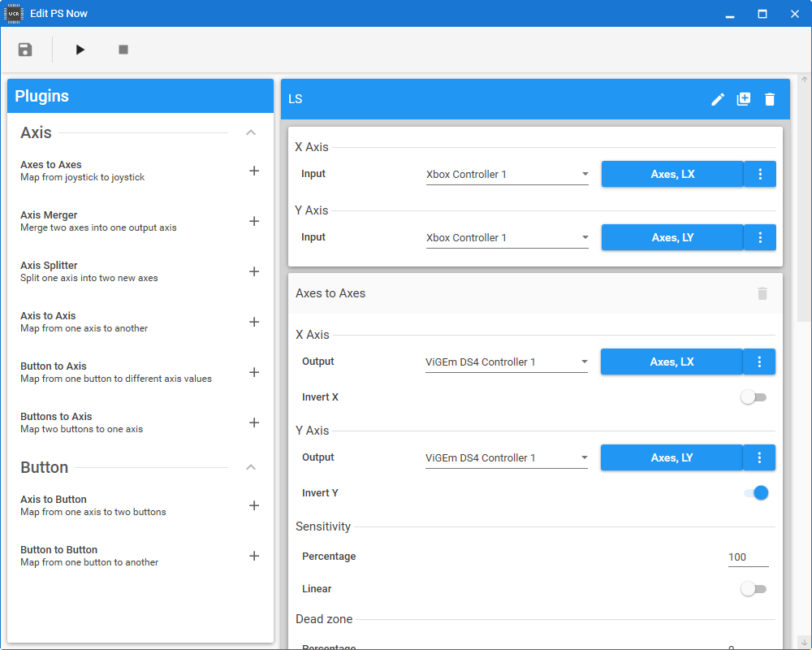Click the X Axis input Axes, LX button
Viewport: 812px width, 650px height.
pyautogui.click(x=672, y=174)
